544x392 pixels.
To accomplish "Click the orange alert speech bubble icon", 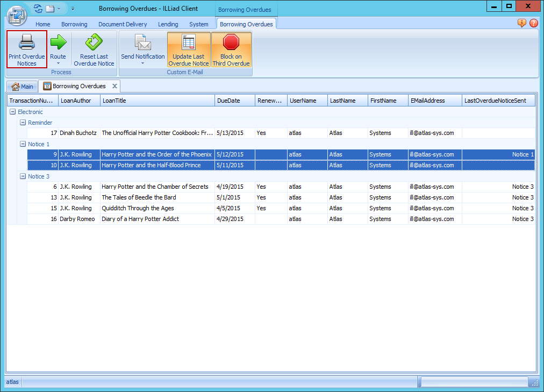I will [x=521, y=23].
